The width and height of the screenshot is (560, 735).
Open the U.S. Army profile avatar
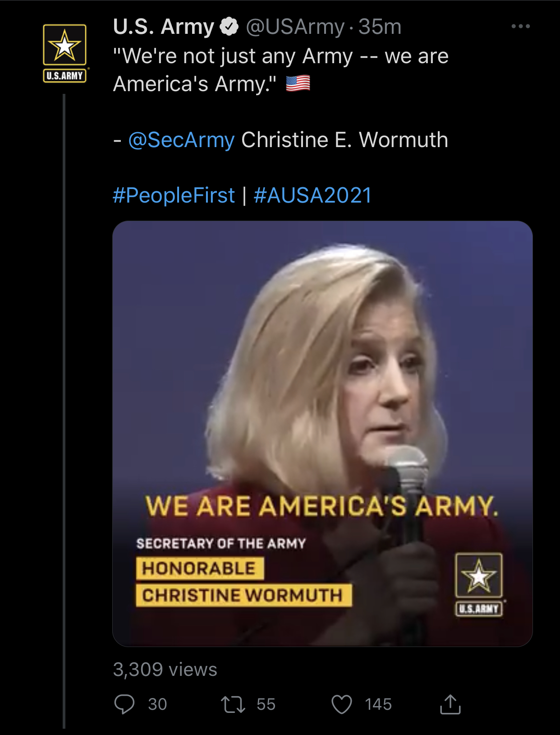coord(64,53)
